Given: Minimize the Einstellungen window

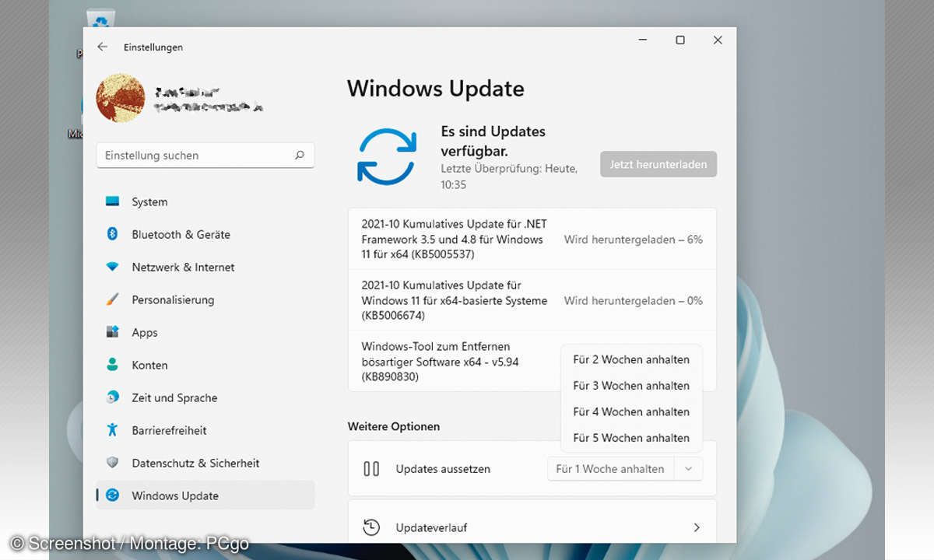Looking at the screenshot, I should tap(643, 40).
